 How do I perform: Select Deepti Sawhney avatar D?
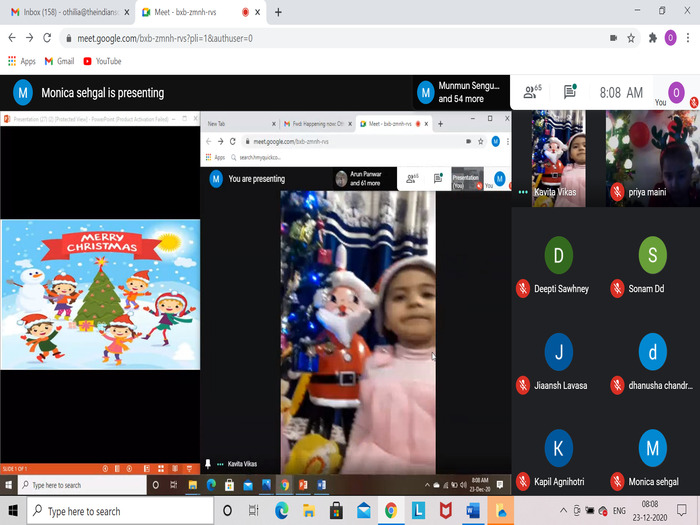click(x=558, y=255)
